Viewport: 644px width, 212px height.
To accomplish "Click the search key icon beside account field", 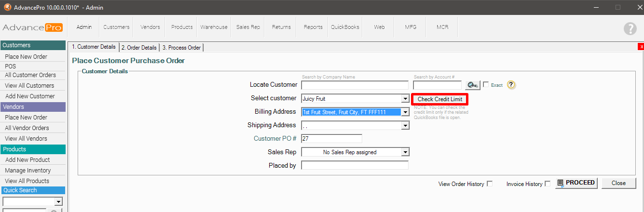I will 472,85.
